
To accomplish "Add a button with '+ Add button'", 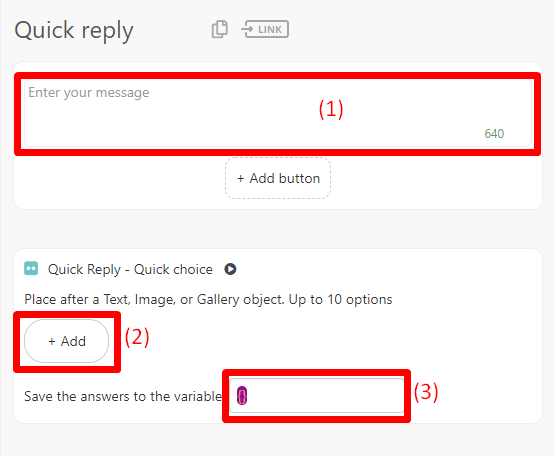I will pyautogui.click(x=278, y=178).
